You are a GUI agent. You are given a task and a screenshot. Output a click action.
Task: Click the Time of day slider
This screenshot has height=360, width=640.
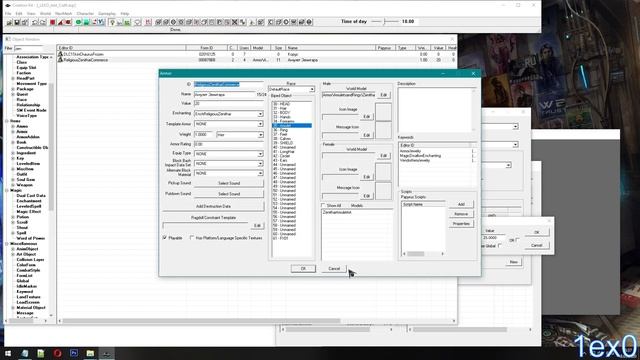point(385,22)
